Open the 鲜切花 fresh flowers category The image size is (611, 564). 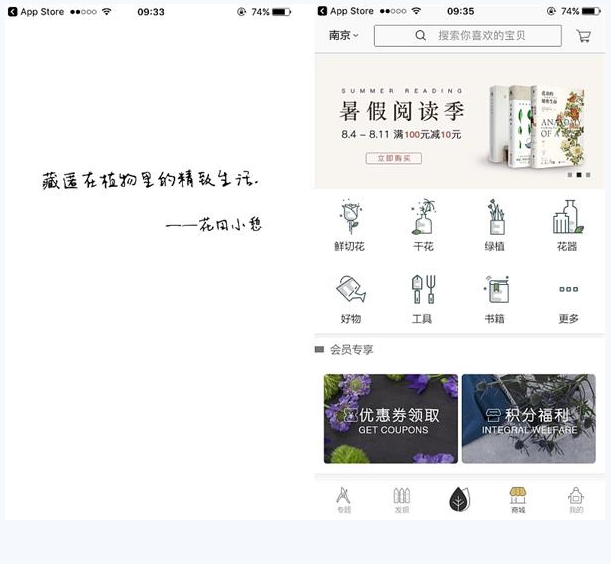tap(349, 223)
